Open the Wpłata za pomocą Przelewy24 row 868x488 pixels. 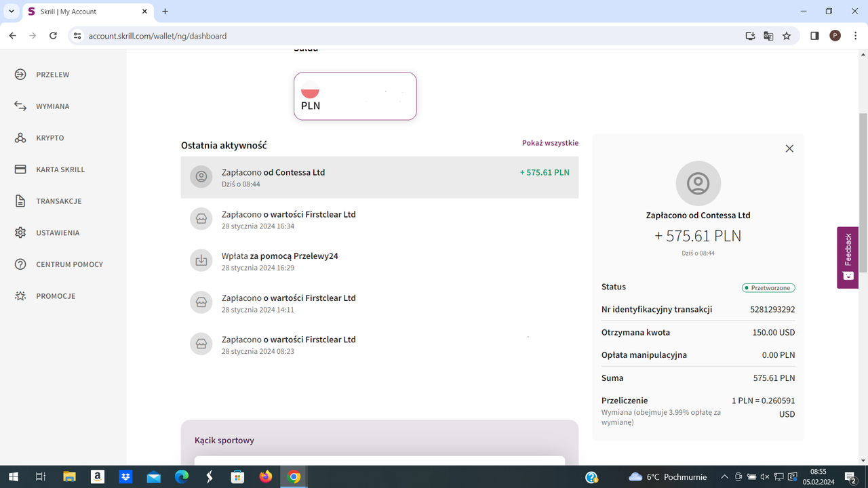[380, 261]
